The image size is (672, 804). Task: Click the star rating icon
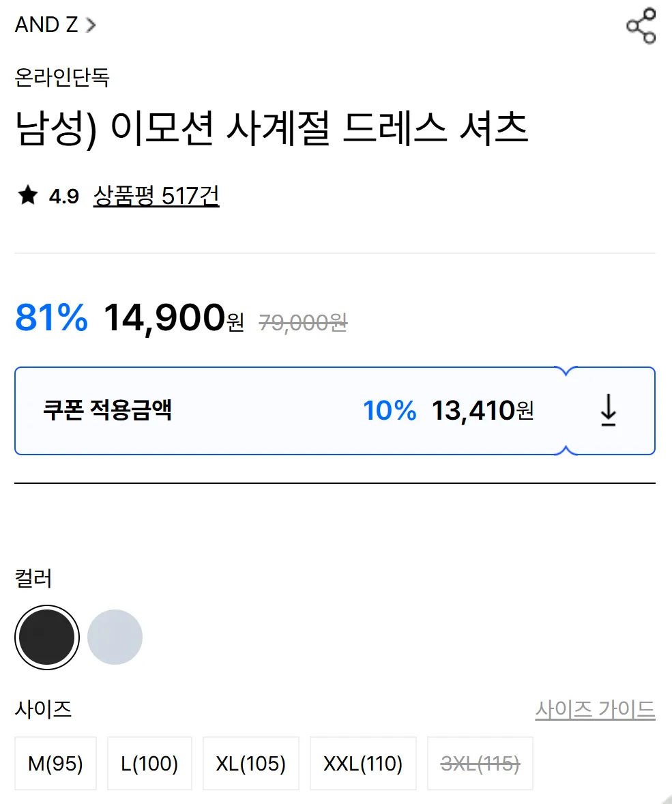pyautogui.click(x=28, y=197)
